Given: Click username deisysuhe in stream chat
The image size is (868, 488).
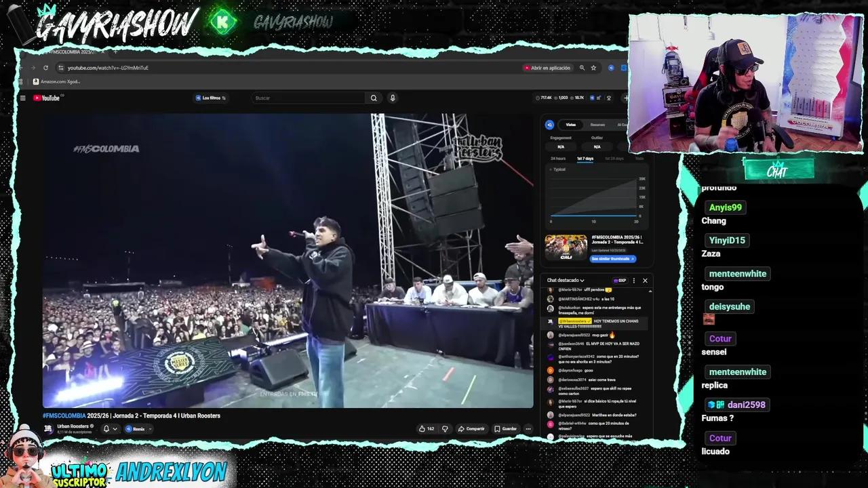Looking at the screenshot, I should 729,307.
